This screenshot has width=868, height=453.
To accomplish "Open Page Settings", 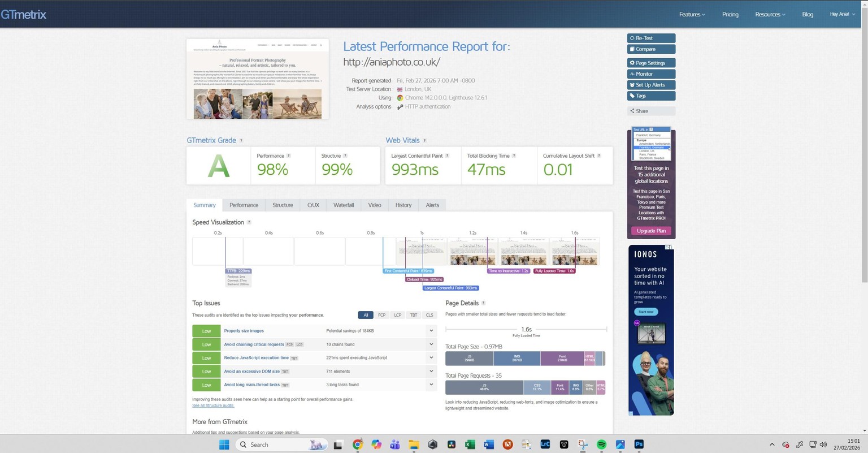I will 651,63.
